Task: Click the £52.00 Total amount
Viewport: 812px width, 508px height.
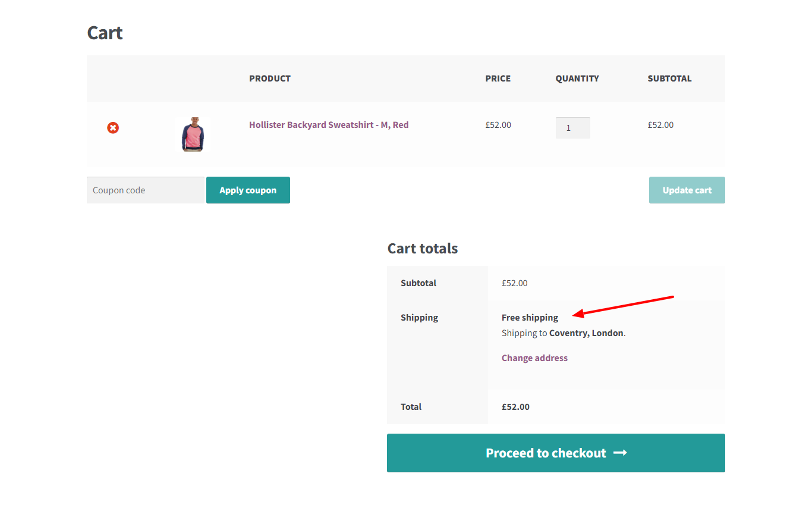Action: [x=515, y=406]
